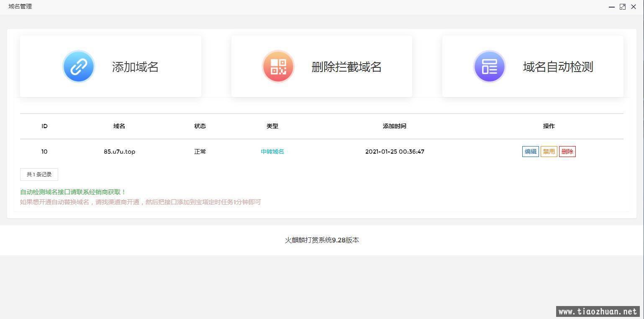Close the 域名管理 window

click(x=634, y=7)
